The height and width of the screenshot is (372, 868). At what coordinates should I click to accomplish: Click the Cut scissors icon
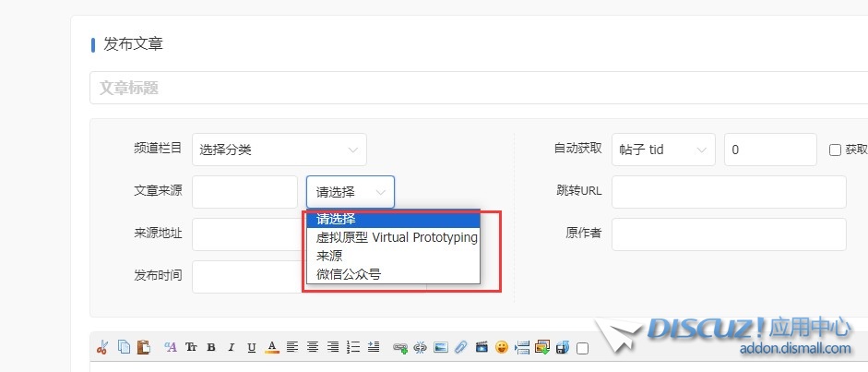[102, 348]
